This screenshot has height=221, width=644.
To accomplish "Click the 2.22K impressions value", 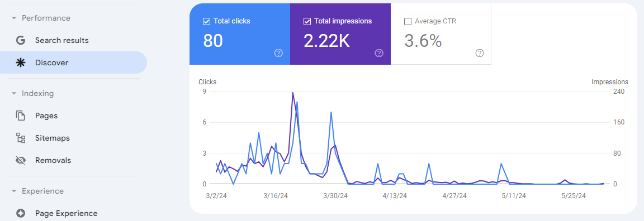I will [327, 41].
